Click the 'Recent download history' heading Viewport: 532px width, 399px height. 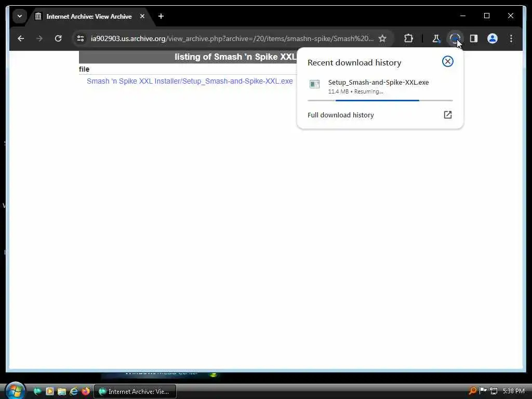(x=354, y=63)
